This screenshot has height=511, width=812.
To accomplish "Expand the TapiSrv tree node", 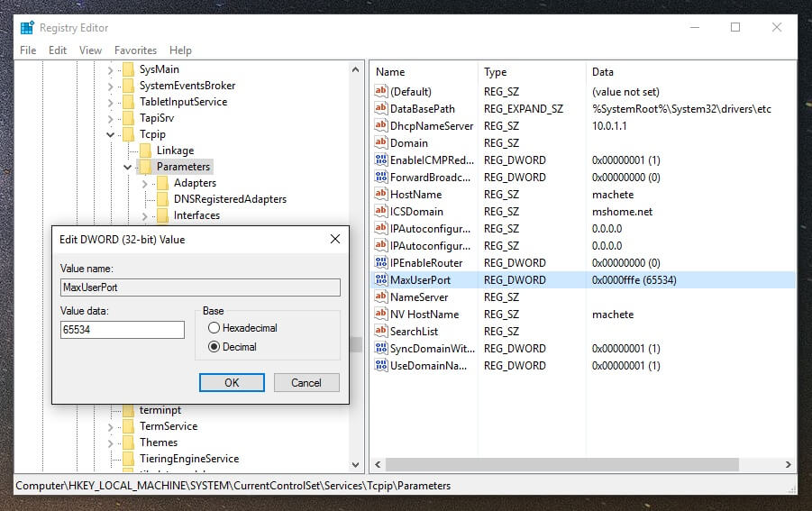I will [x=110, y=119].
